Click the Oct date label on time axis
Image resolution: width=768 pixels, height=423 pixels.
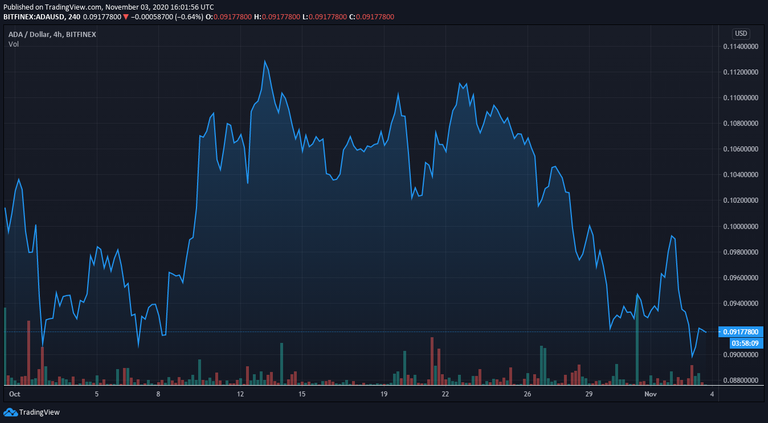click(x=15, y=394)
